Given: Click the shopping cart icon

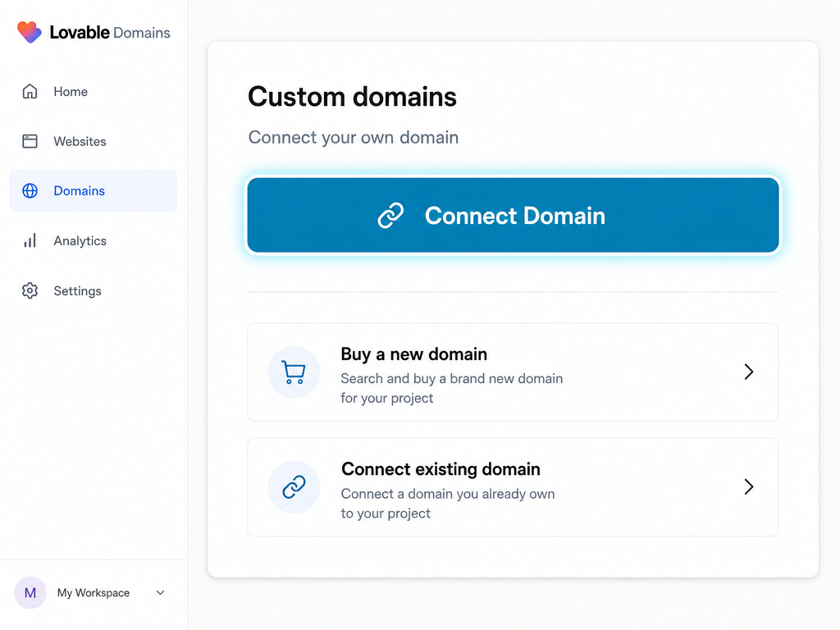Looking at the screenshot, I should (294, 372).
